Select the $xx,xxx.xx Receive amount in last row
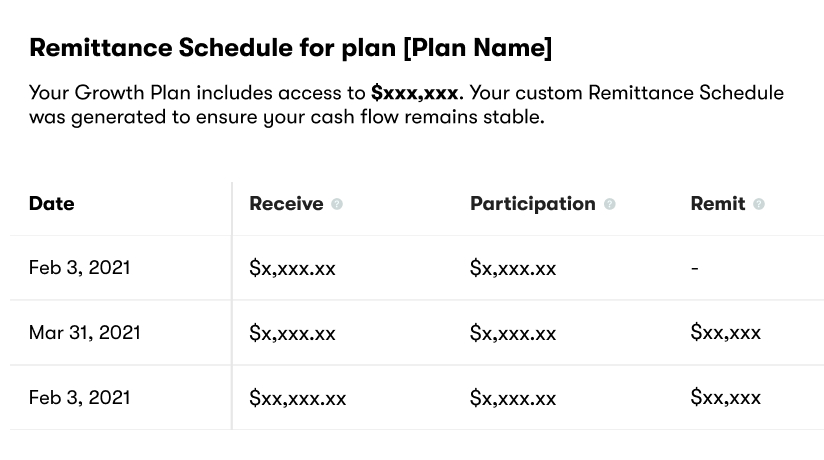This screenshot has width=824, height=460. click(x=297, y=398)
